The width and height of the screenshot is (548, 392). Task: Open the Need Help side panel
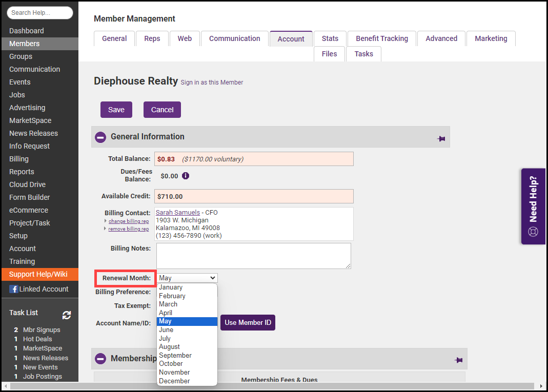tap(533, 206)
